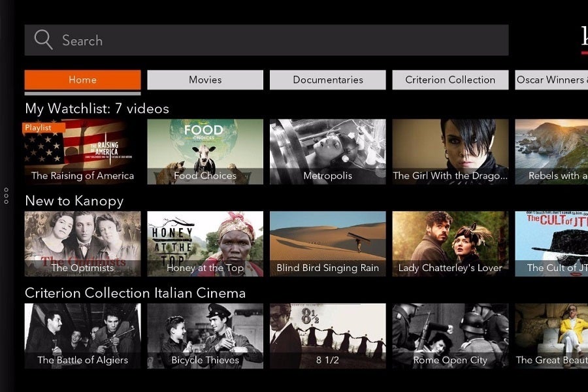Viewport: 588px width, 392px height.
Task: Open Rebels with a Cause thumbnail
Action: click(551, 152)
